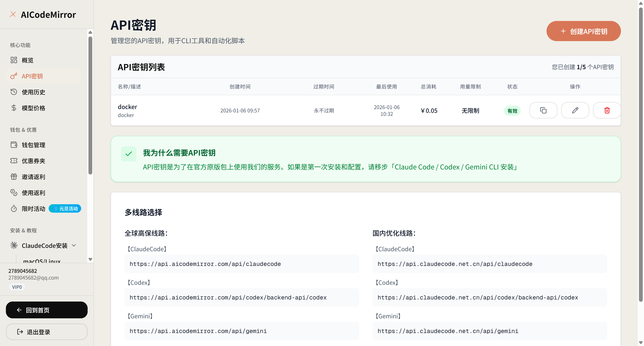Open the 邀请返利 menu item
The height and width of the screenshot is (346, 644).
(x=33, y=177)
